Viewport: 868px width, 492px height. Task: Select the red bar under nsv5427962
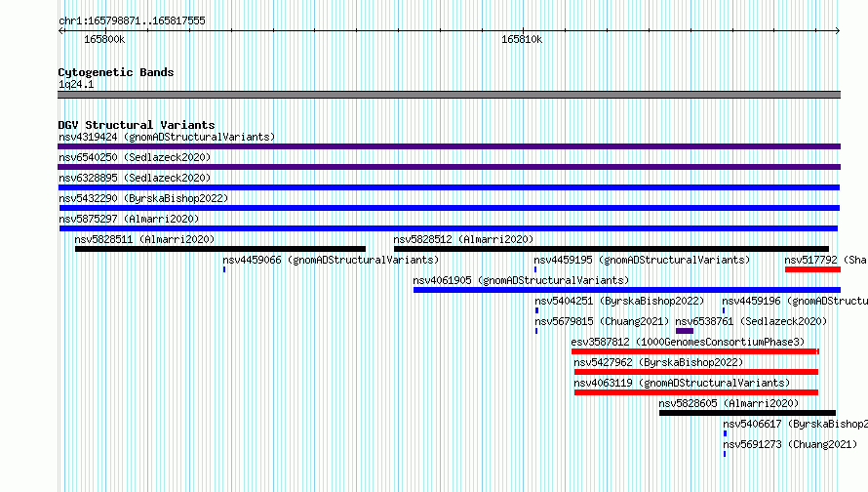point(696,372)
